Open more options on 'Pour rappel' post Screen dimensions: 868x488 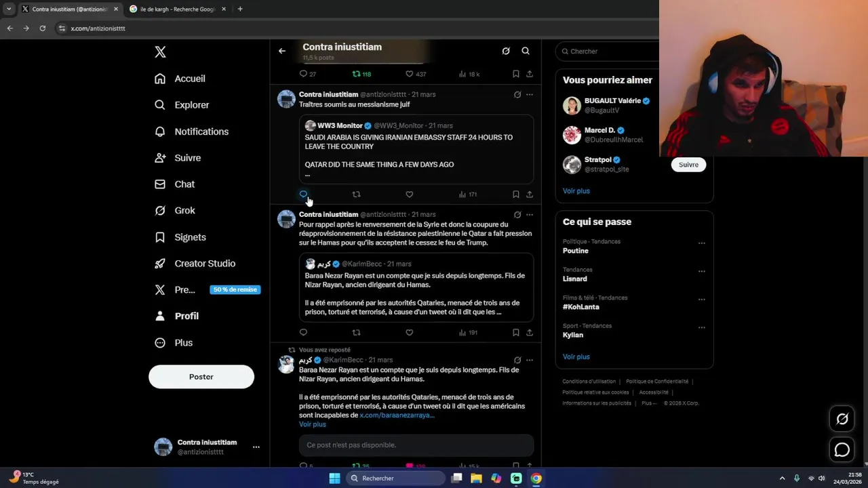[530, 215]
